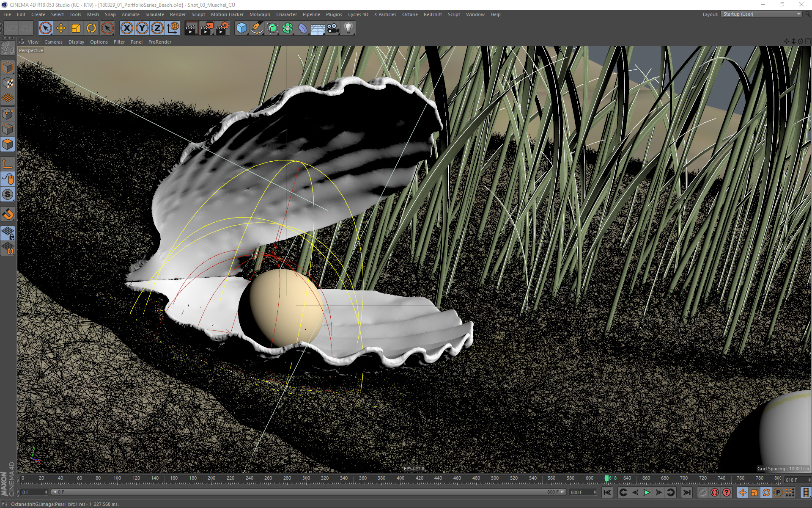The image size is (812, 508).
Task: Select the Move tool in top toolbar
Action: click(x=61, y=28)
